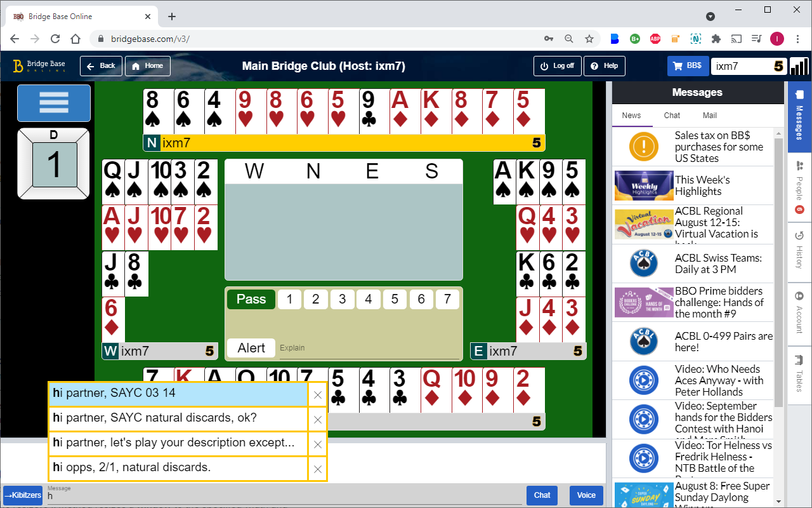Screen dimensions: 812x508
Task: Click the cast screen icon in Chrome toolbar
Action: point(736,39)
